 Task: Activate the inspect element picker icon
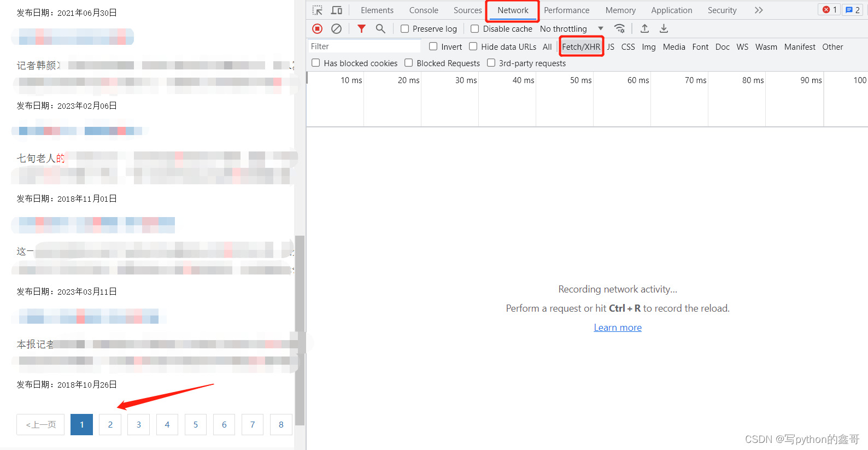(318, 10)
